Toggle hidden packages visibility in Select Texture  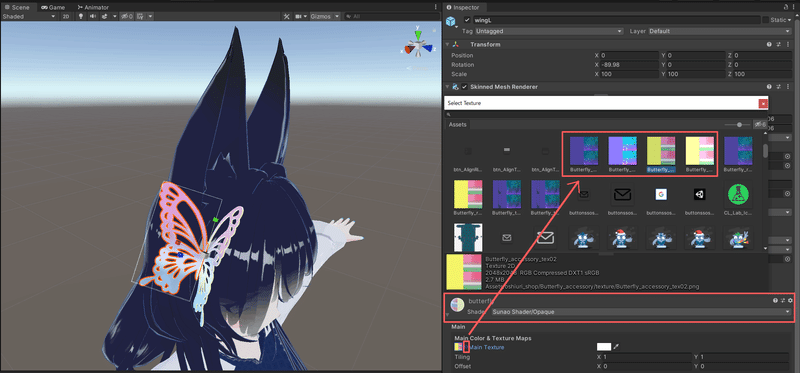[x=760, y=124]
